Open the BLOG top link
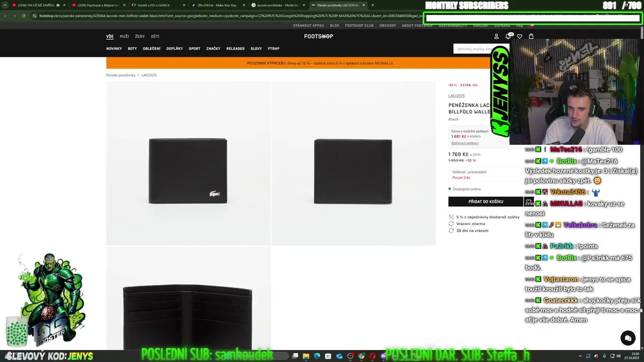Screen dimensions: 644x362 335,26
